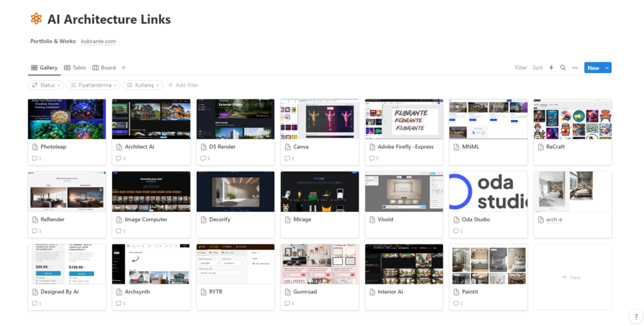This screenshot has height=326, width=644.
Task: Click the page icon beside MNML
Action: [x=456, y=147]
